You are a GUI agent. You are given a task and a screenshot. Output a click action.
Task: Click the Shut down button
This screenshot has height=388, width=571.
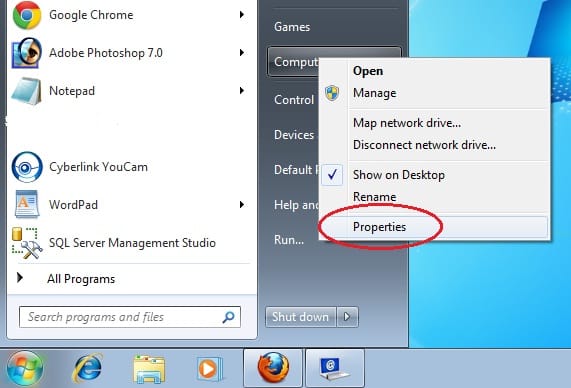301,317
